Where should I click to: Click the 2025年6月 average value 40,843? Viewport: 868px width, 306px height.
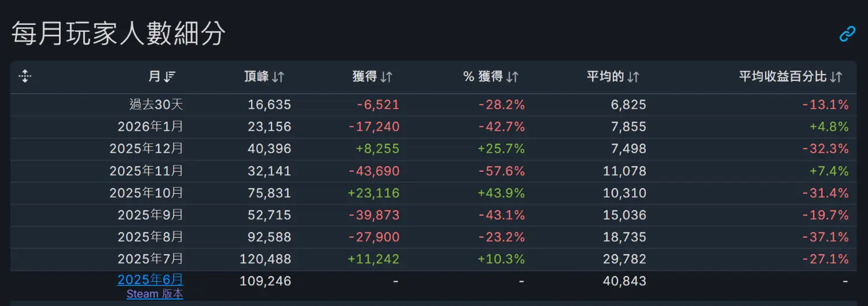click(x=624, y=281)
